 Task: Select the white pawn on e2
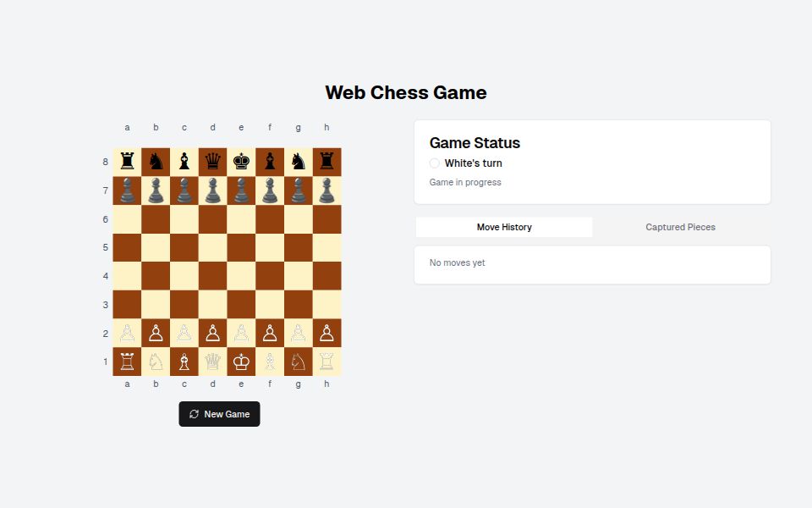pos(241,332)
